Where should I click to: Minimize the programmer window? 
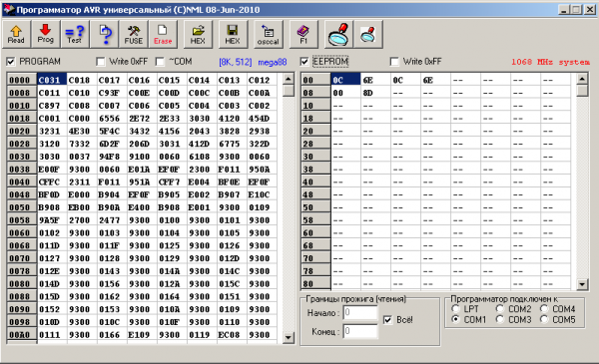pos(564,10)
